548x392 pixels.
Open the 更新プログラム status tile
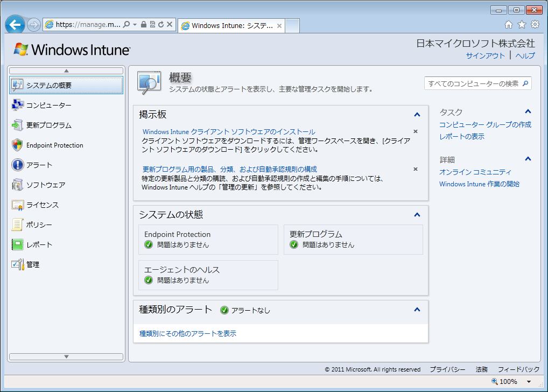(x=353, y=240)
